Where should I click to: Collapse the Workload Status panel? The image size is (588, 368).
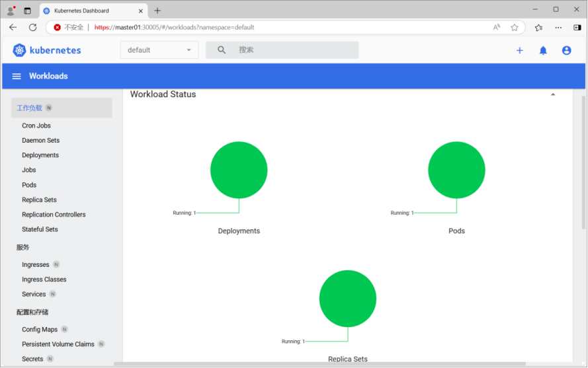click(553, 94)
